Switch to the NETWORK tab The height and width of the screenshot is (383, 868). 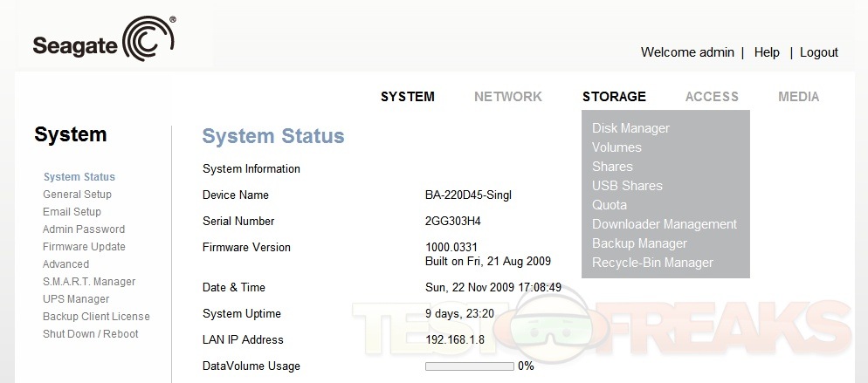pos(507,97)
